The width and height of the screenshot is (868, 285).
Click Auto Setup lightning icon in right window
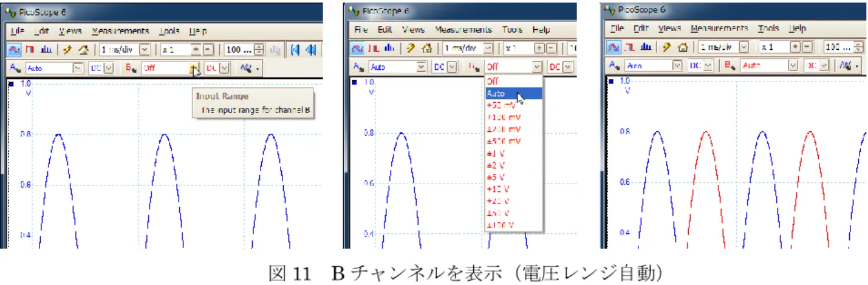click(x=667, y=47)
